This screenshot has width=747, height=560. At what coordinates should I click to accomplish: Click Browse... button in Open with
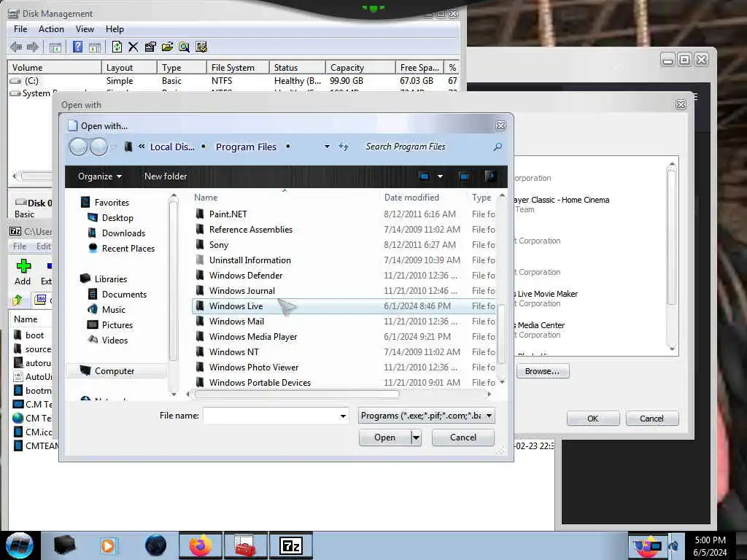542,371
